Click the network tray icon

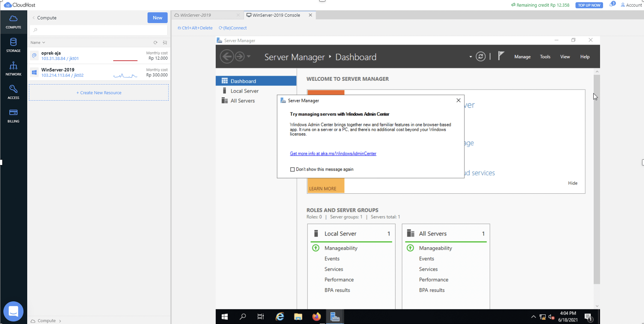(543, 317)
